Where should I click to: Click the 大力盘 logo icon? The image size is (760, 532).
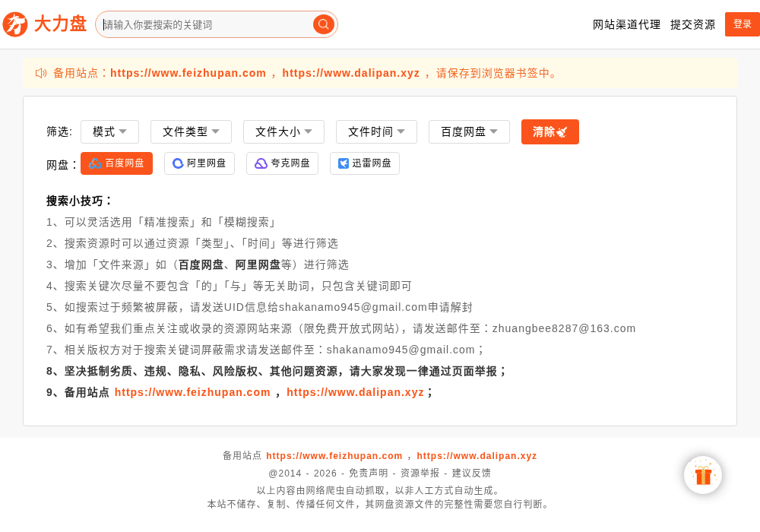point(15,24)
